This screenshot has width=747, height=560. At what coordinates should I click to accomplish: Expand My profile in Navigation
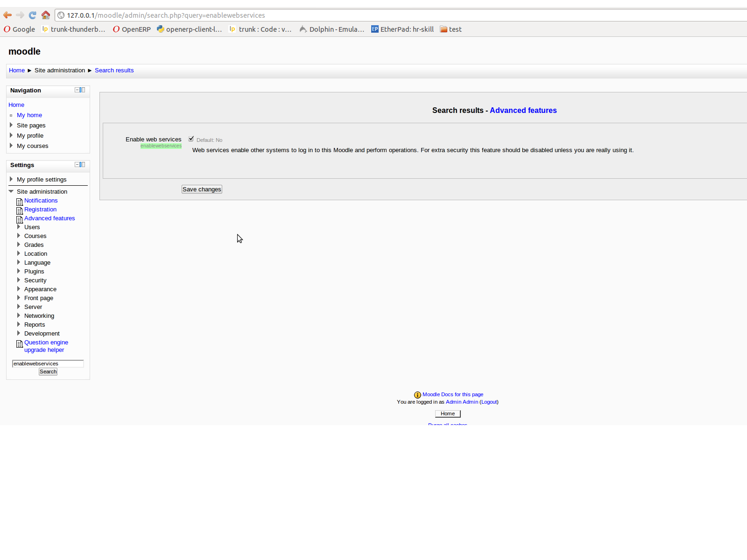(x=11, y=135)
